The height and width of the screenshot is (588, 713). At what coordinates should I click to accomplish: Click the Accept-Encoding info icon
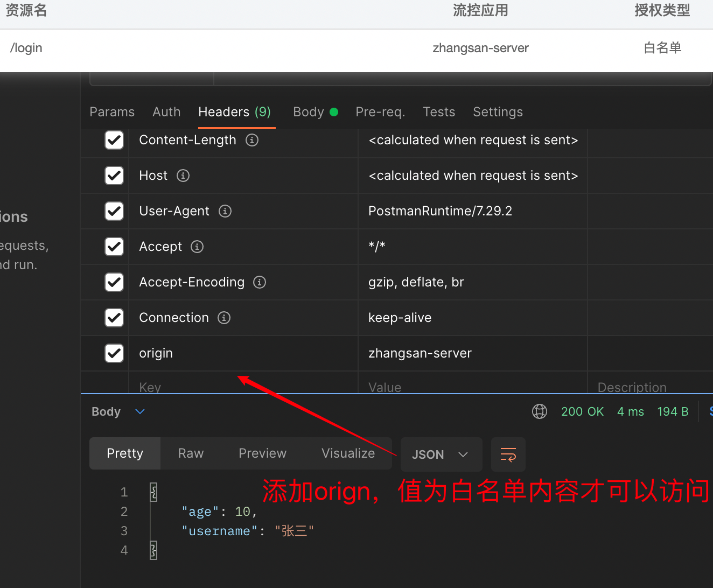click(x=260, y=282)
